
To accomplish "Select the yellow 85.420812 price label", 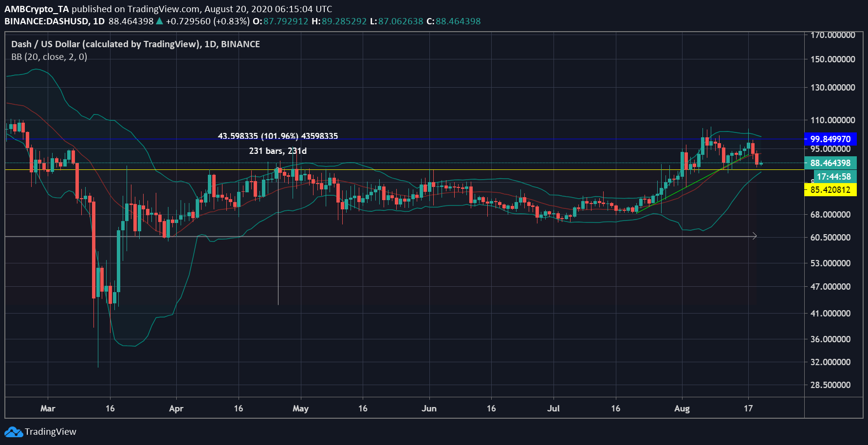I will tap(830, 190).
